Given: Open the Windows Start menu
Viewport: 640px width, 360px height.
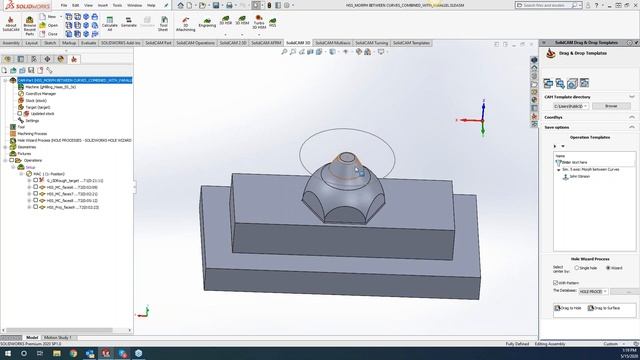Looking at the screenshot, I should click(8, 353).
